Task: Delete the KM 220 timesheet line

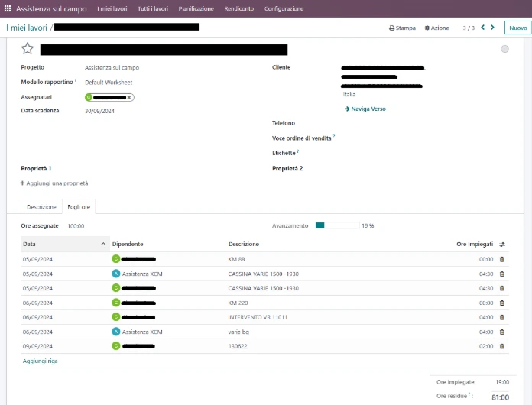Action: click(x=501, y=303)
